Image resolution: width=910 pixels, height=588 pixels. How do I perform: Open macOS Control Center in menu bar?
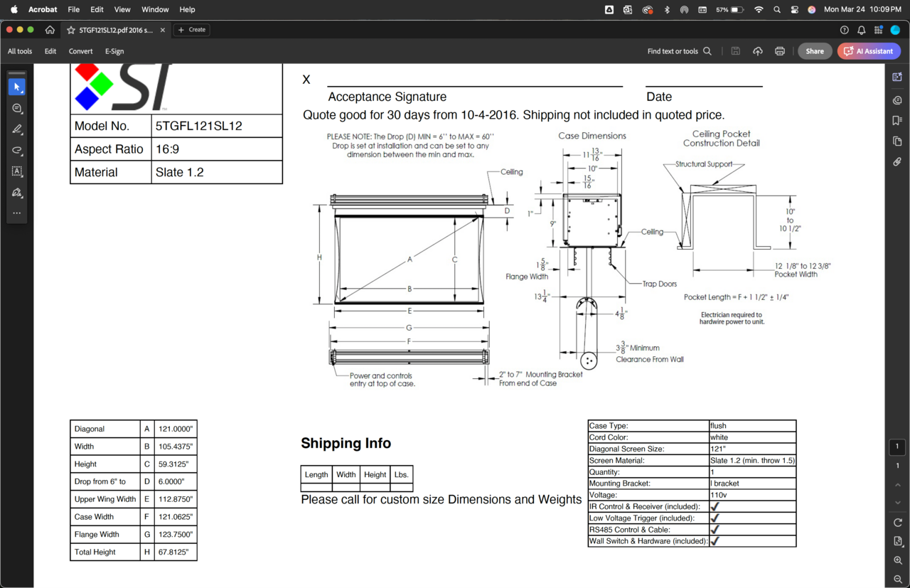(794, 9)
